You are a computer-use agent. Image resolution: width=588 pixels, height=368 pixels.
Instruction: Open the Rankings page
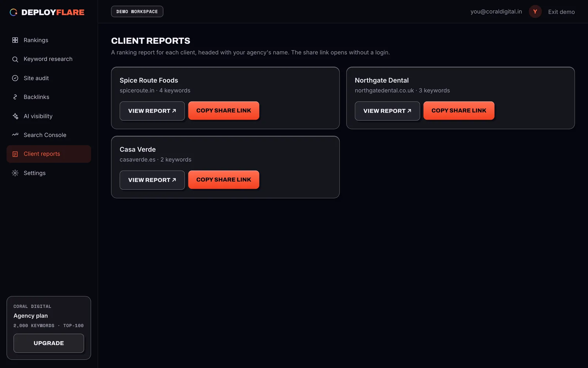click(49, 40)
